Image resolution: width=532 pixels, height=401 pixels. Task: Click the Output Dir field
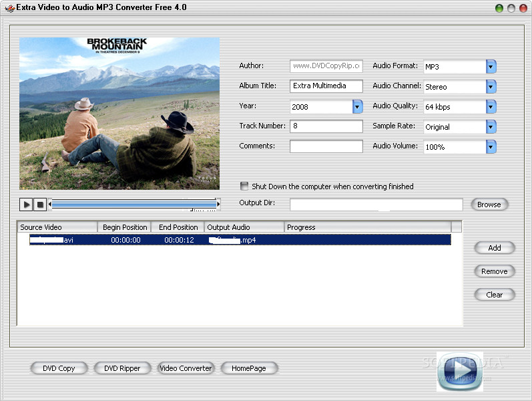point(376,205)
